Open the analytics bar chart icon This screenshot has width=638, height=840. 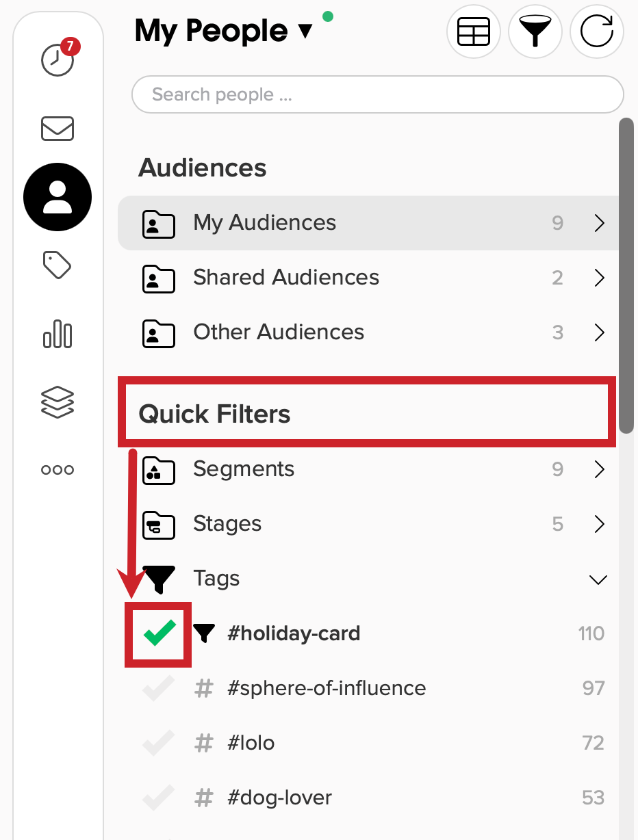coord(58,334)
